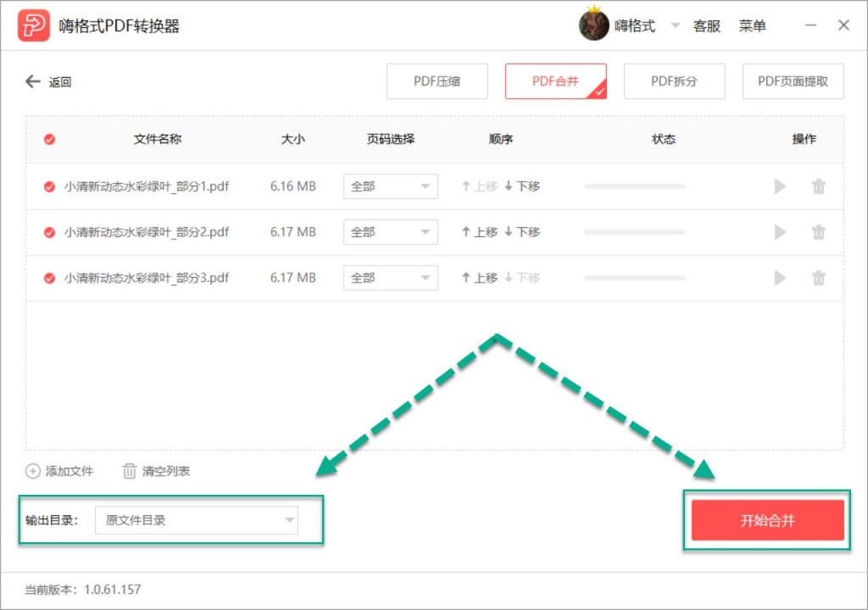
Task: Uncheck the 部分3.pdf file checkbox
Action: 49,278
